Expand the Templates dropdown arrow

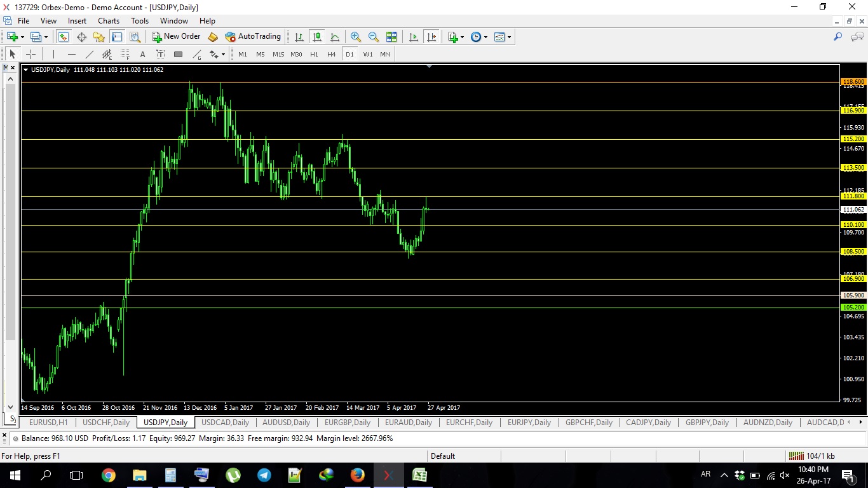click(508, 37)
